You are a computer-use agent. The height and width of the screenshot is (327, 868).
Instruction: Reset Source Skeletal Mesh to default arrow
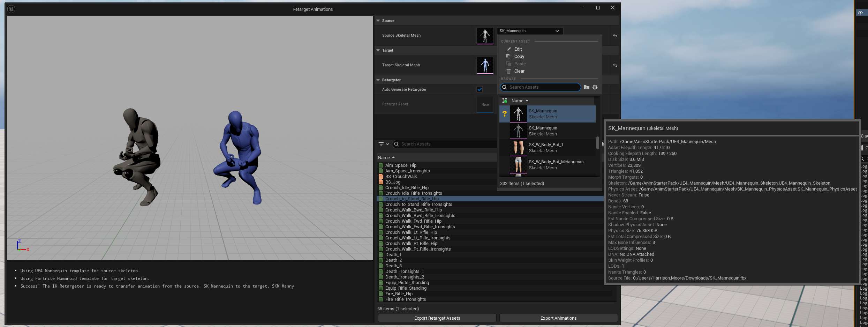pos(615,36)
